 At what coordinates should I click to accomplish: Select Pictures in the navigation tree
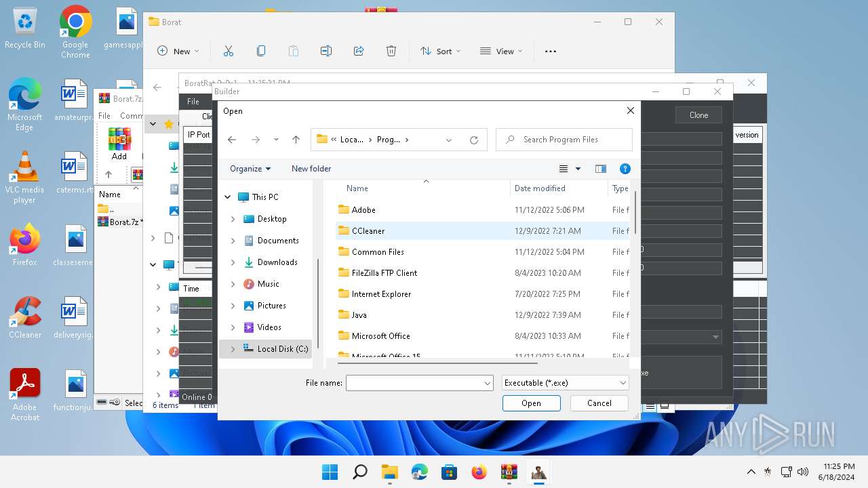(271, 306)
